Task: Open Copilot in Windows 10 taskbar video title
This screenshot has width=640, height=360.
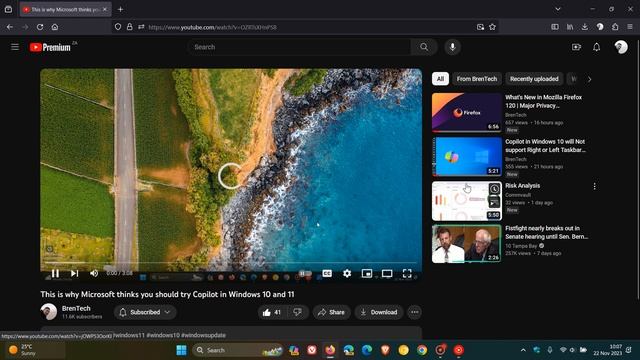Action: coord(545,146)
